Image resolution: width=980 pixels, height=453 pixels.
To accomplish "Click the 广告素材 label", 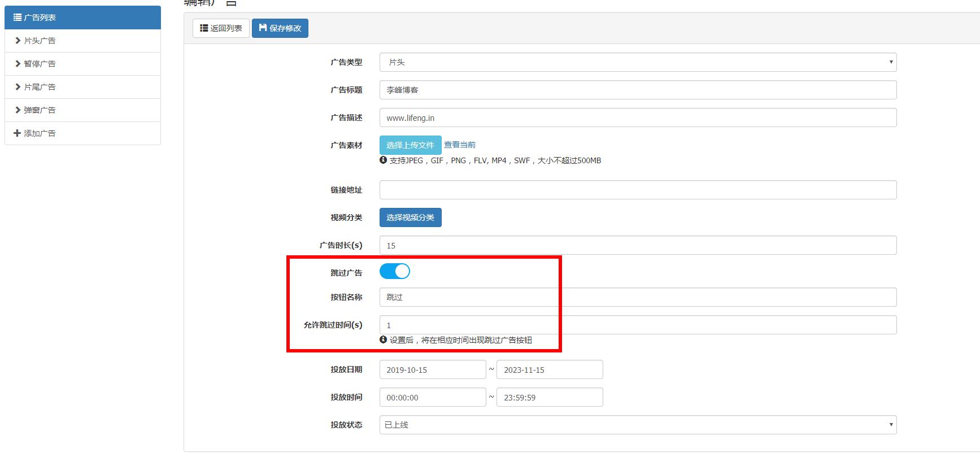I will point(346,145).
